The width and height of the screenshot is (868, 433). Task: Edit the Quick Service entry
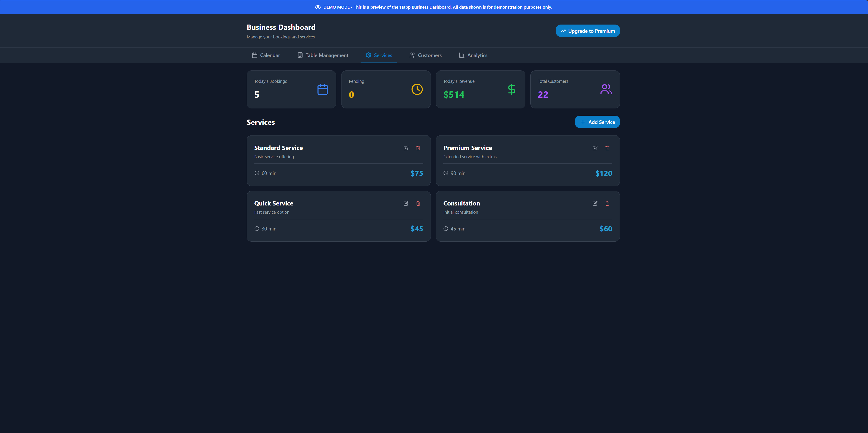pos(406,203)
